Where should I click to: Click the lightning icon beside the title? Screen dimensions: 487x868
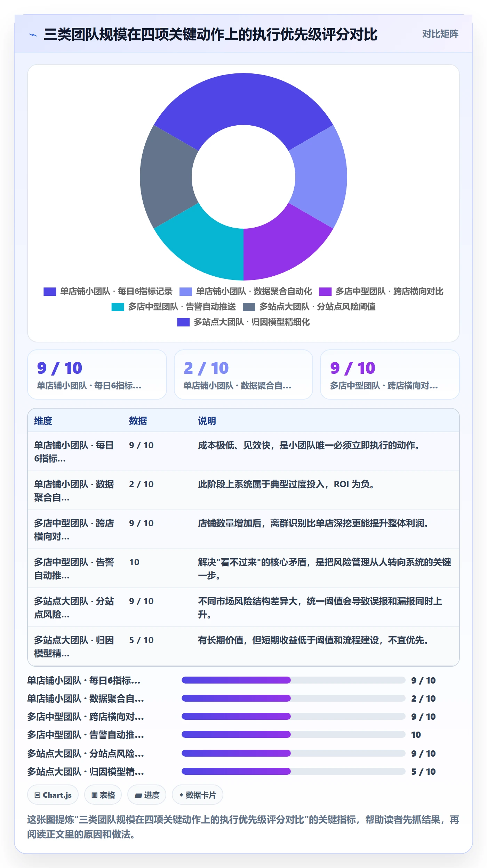tap(33, 35)
